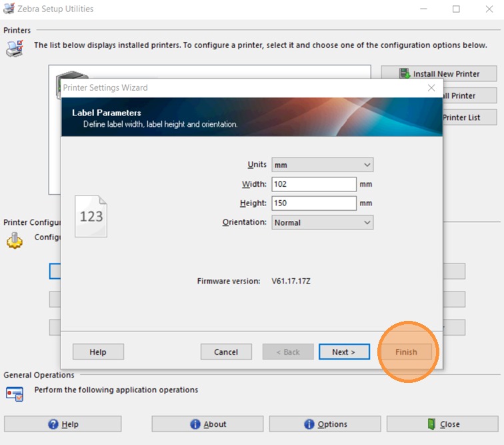Cancel the Printer Settings Wizard

pyautogui.click(x=226, y=352)
